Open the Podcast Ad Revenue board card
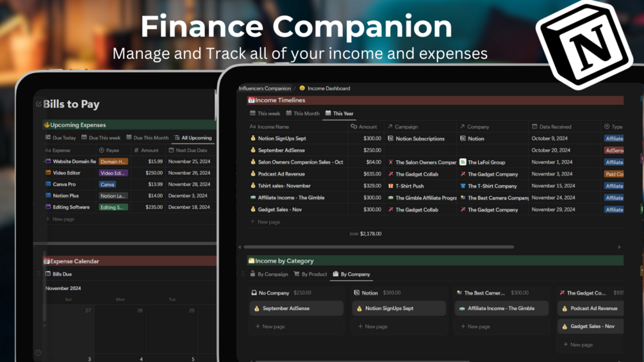 591,308
